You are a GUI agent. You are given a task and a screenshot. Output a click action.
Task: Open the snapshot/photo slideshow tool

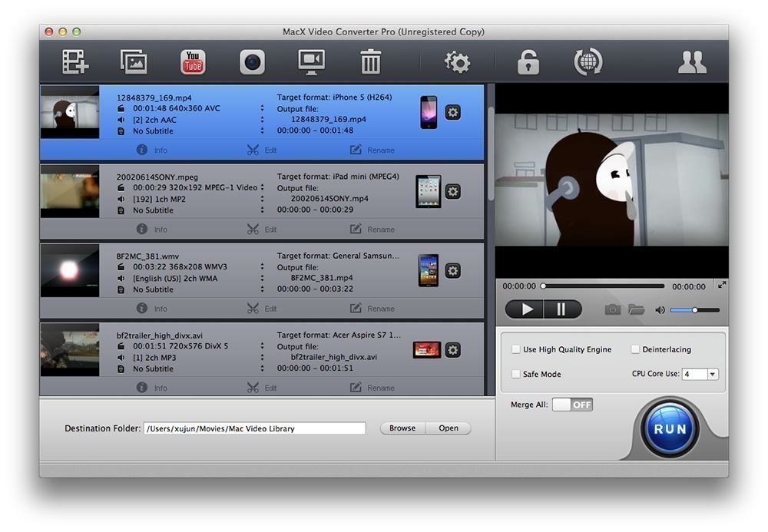(x=133, y=61)
